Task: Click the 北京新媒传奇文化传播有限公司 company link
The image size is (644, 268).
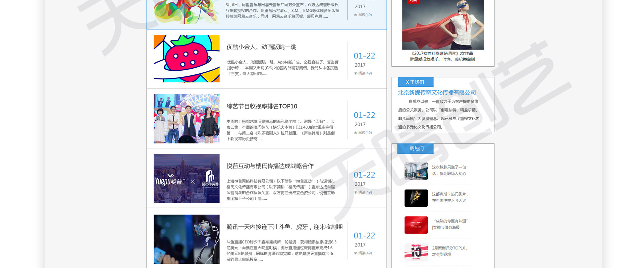Action: 437,93
